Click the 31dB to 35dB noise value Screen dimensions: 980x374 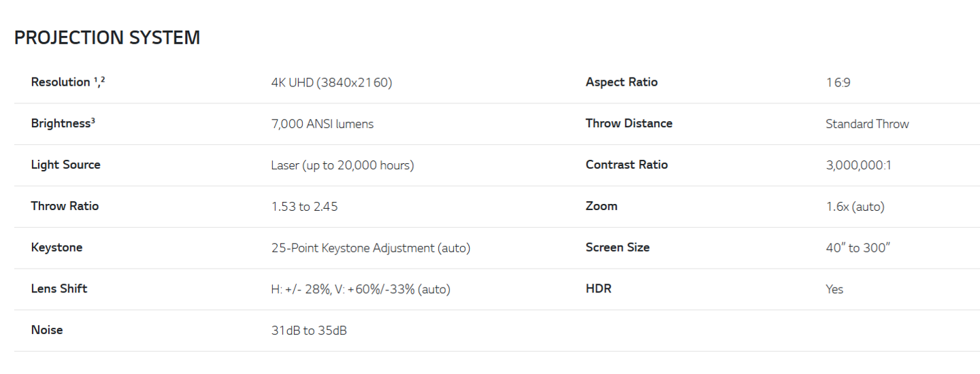pyautogui.click(x=309, y=330)
